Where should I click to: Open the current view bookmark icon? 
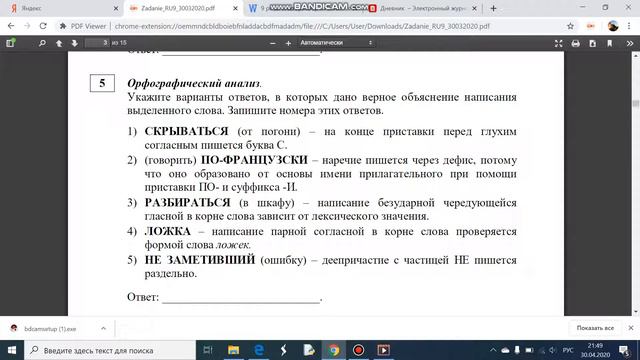point(610,43)
